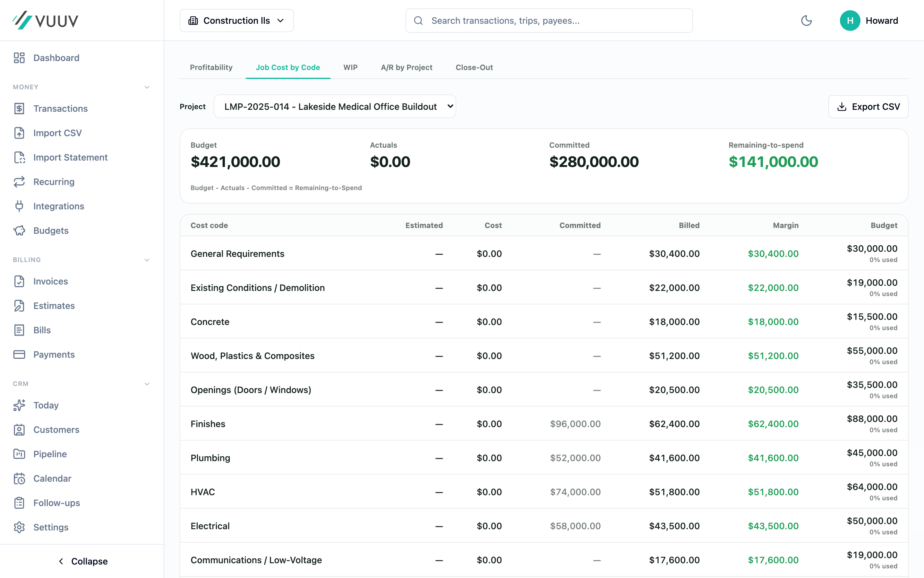
Task: Click the Margin column header
Action: (785, 225)
